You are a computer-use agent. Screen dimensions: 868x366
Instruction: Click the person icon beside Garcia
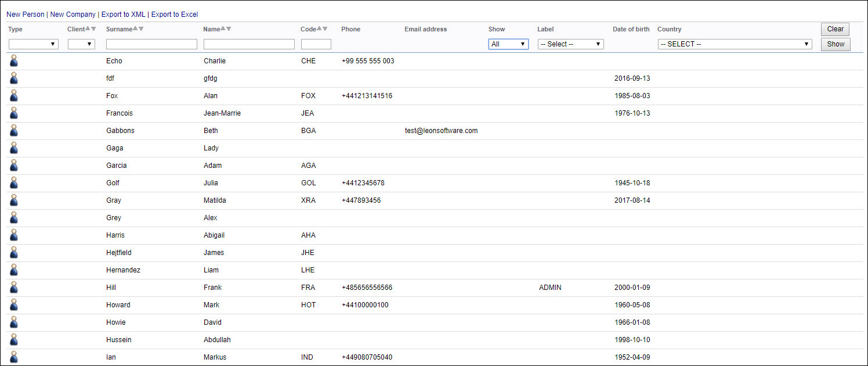(14, 165)
